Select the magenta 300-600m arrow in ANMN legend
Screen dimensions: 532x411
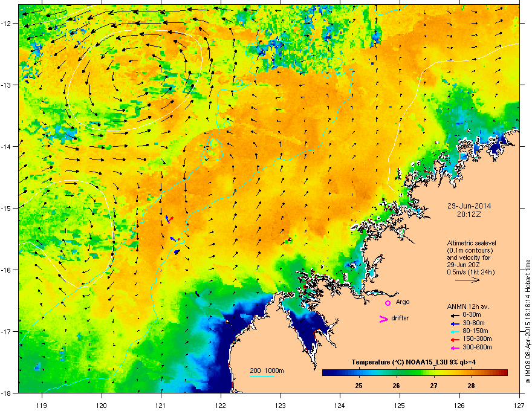pos(455,348)
